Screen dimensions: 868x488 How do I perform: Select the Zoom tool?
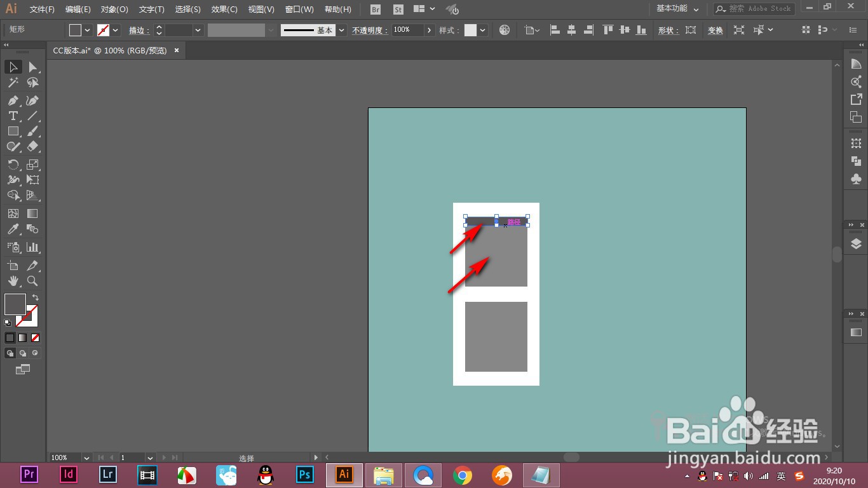(32, 281)
